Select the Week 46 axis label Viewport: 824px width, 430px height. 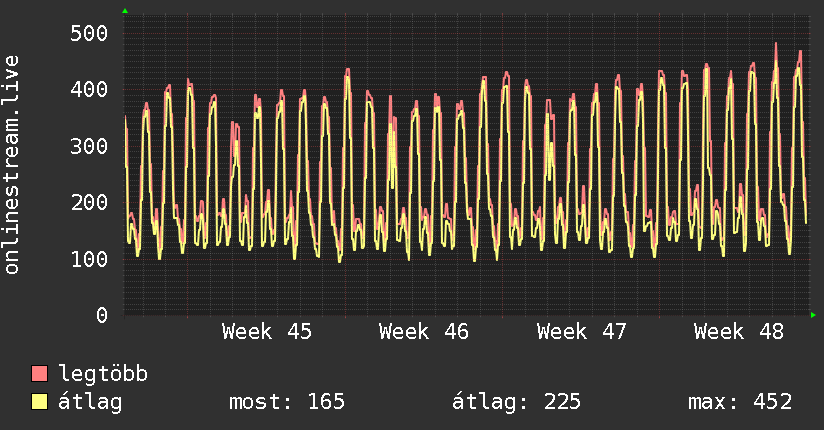pyautogui.click(x=424, y=332)
